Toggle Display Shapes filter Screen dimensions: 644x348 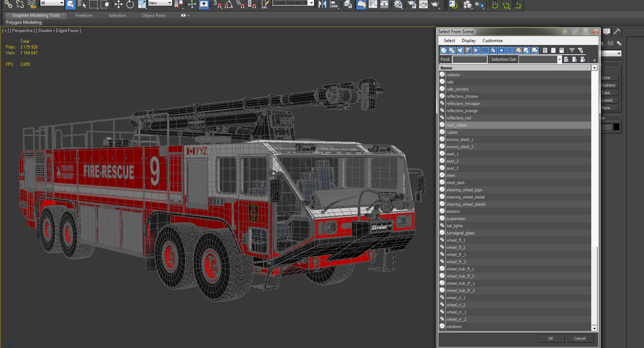click(x=452, y=50)
